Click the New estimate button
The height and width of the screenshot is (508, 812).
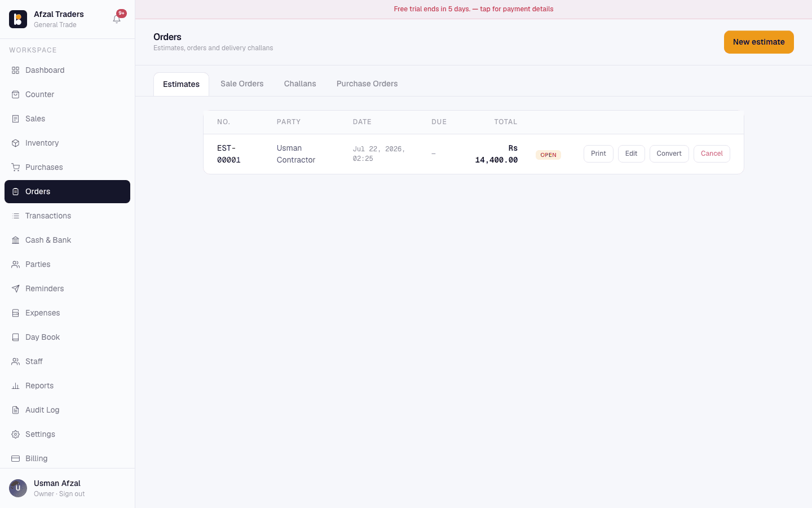759,42
